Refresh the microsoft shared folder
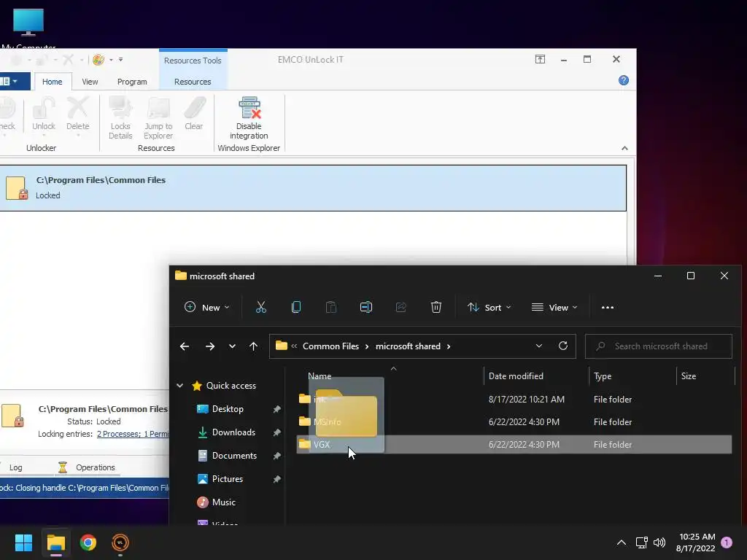The width and height of the screenshot is (747, 560). coord(563,346)
